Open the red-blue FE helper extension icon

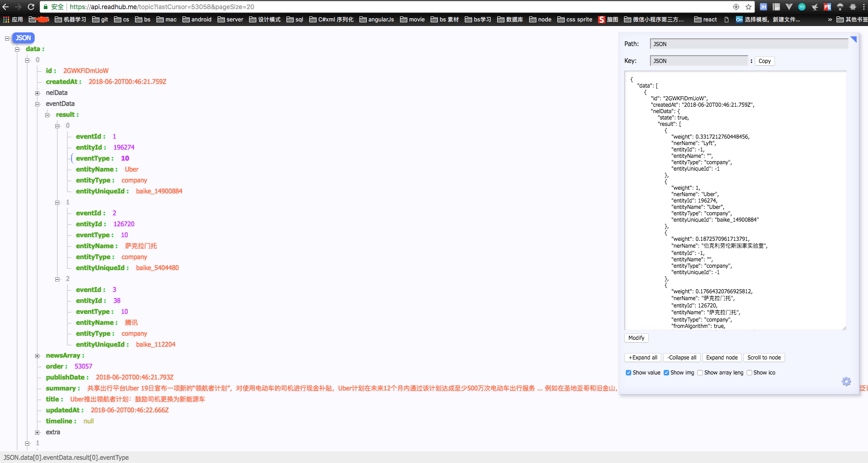[x=827, y=7]
